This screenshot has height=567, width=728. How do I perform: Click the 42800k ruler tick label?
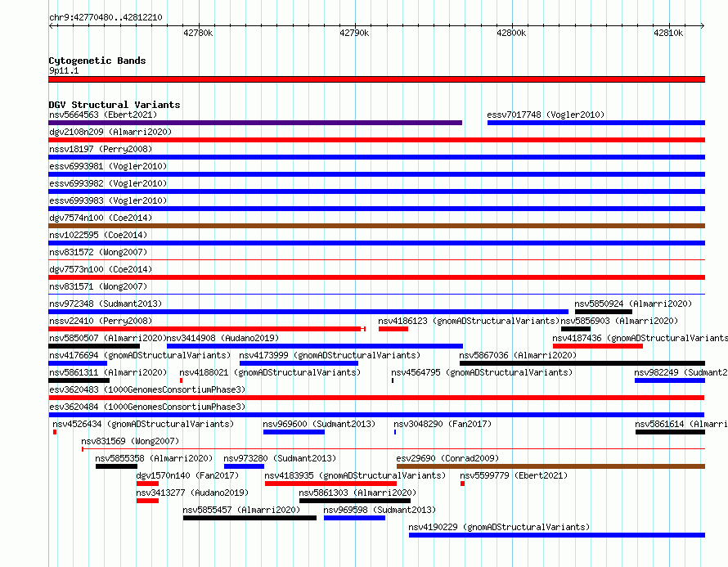511,33
